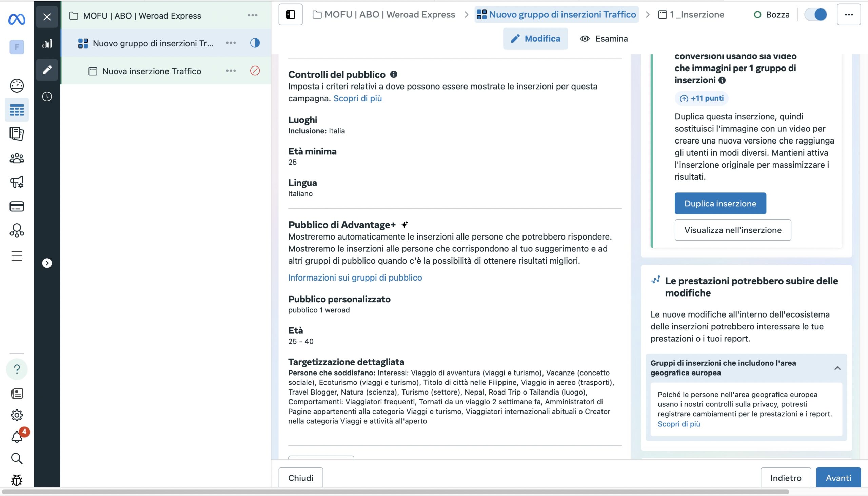Screen dimensions: 868x496
Task: Click 'pubblico 1 weroad' audience text
Action: coord(319,310)
